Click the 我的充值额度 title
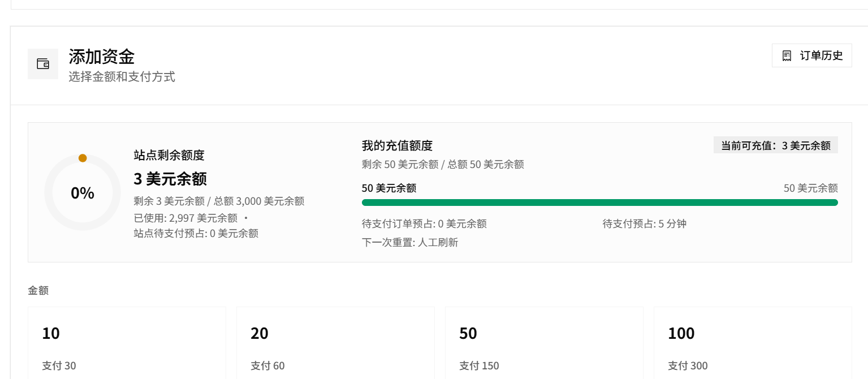868x379 pixels. [x=397, y=145]
